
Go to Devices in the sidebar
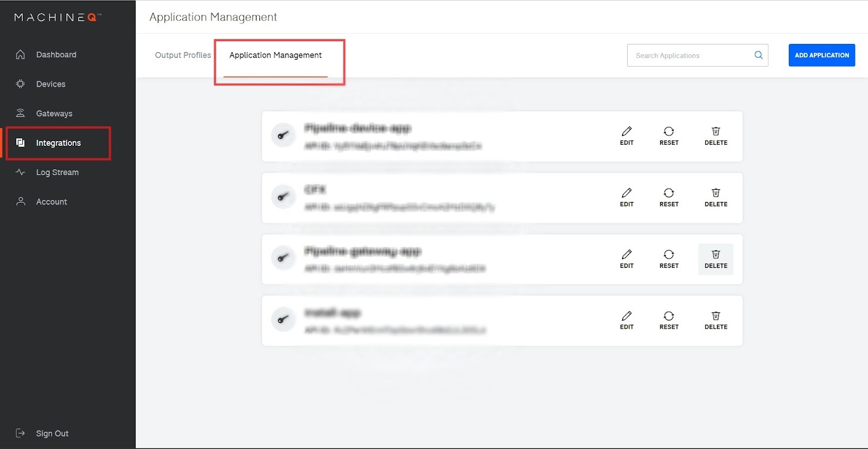coord(50,84)
